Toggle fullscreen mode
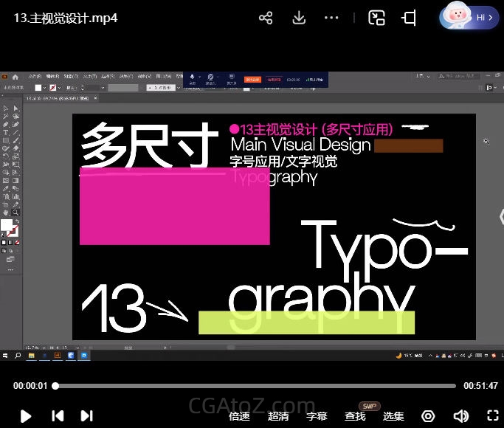504x428 pixels. (492, 415)
